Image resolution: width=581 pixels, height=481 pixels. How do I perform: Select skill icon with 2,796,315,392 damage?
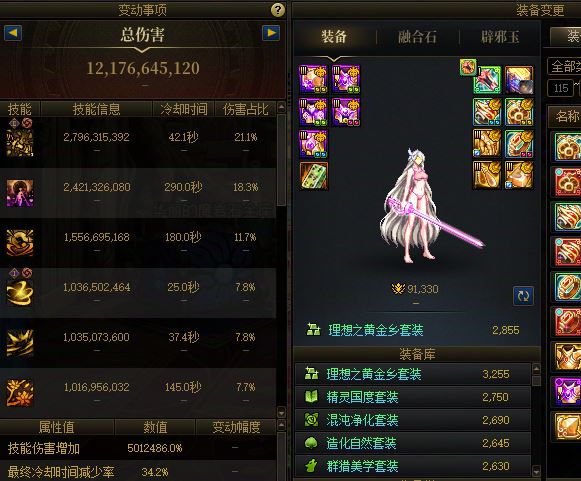pyautogui.click(x=20, y=142)
